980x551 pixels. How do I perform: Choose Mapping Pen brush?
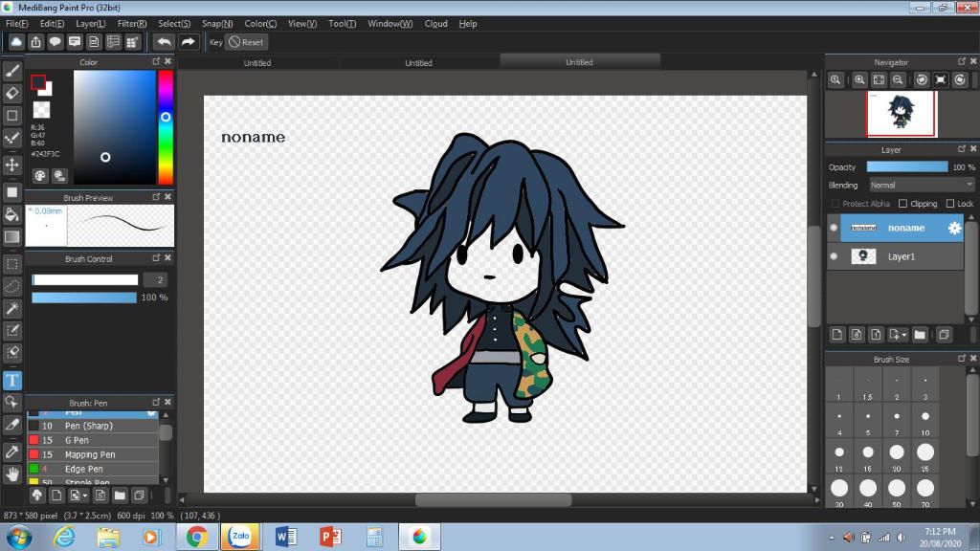click(x=93, y=454)
